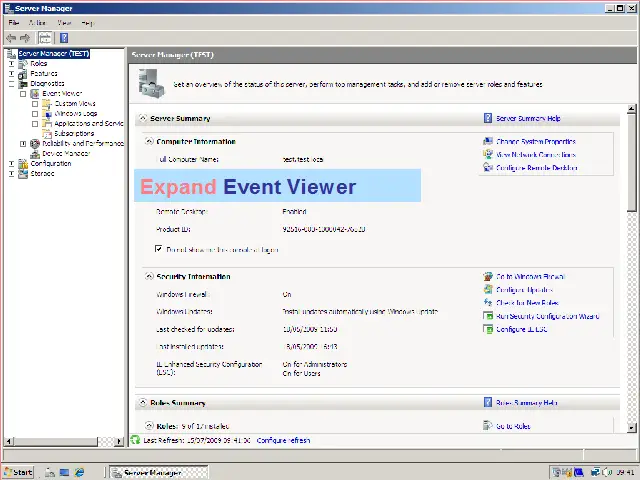Click the Server Manager taskbar button

[x=159, y=472]
